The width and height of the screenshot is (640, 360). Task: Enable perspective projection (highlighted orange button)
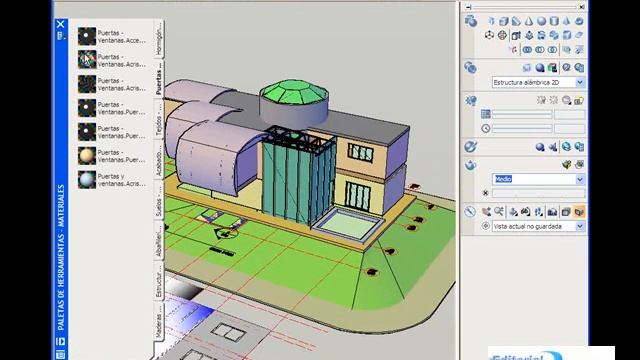tap(579, 212)
